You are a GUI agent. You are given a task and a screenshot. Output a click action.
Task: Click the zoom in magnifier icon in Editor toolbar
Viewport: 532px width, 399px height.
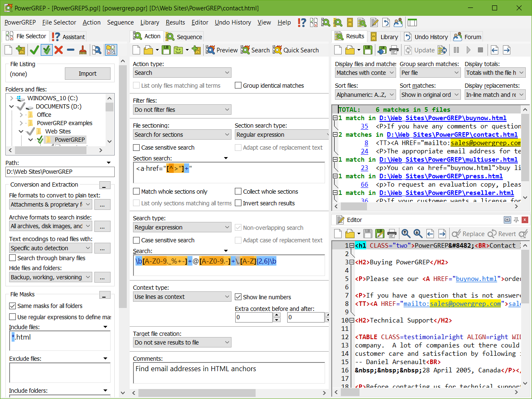pyautogui.click(x=406, y=234)
